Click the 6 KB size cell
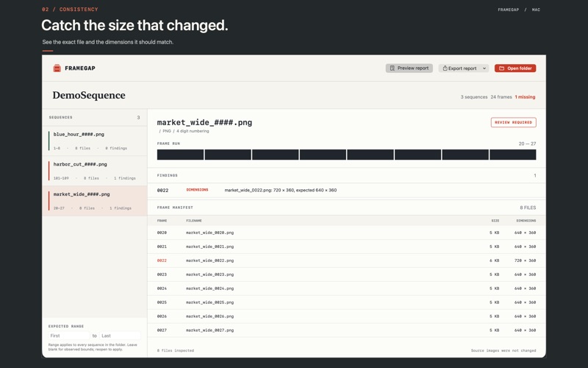 point(494,261)
